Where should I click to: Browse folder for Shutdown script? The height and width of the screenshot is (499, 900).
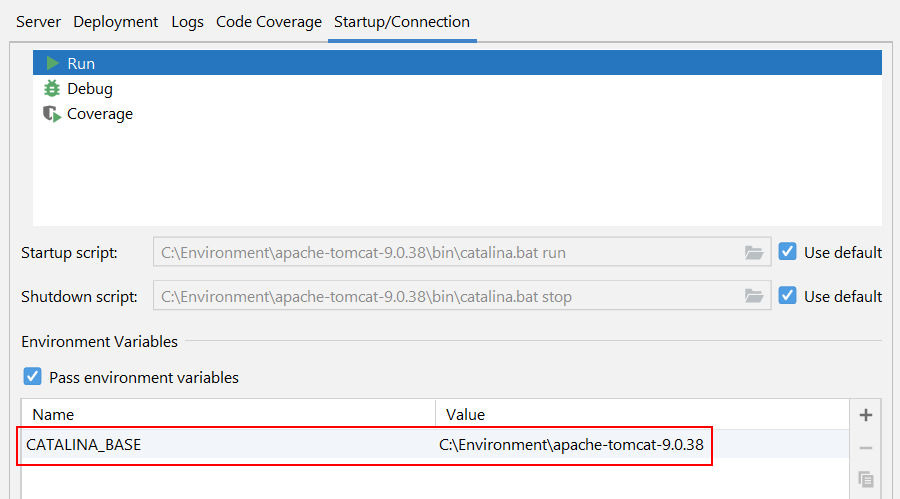tap(754, 296)
